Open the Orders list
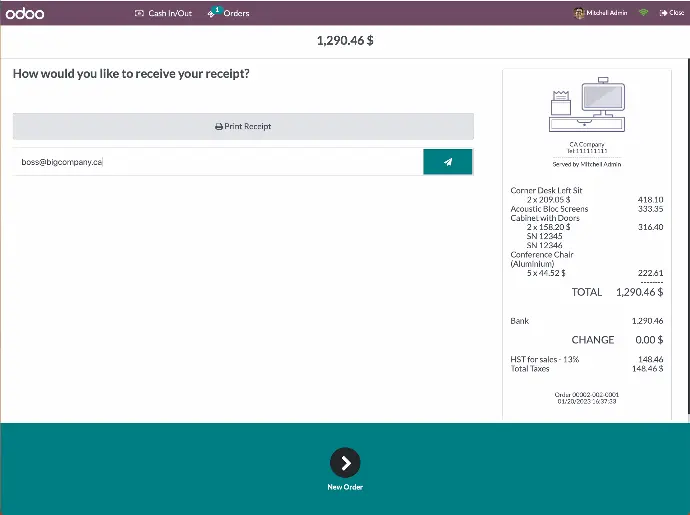Screen dimensions: 690x515 (x=236, y=13)
